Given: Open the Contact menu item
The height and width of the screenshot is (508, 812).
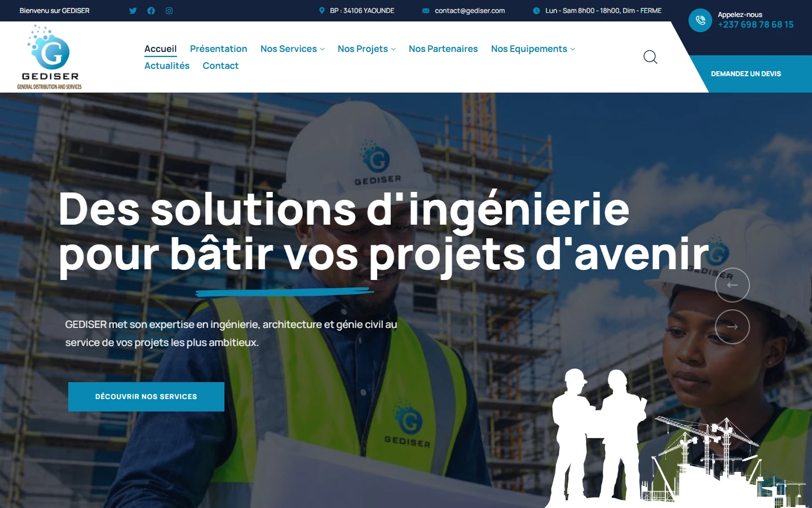Looking at the screenshot, I should click(220, 66).
